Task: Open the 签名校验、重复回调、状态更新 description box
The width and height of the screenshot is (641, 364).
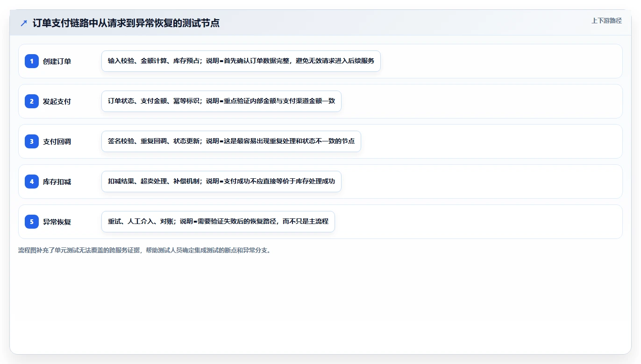Action: [231, 141]
